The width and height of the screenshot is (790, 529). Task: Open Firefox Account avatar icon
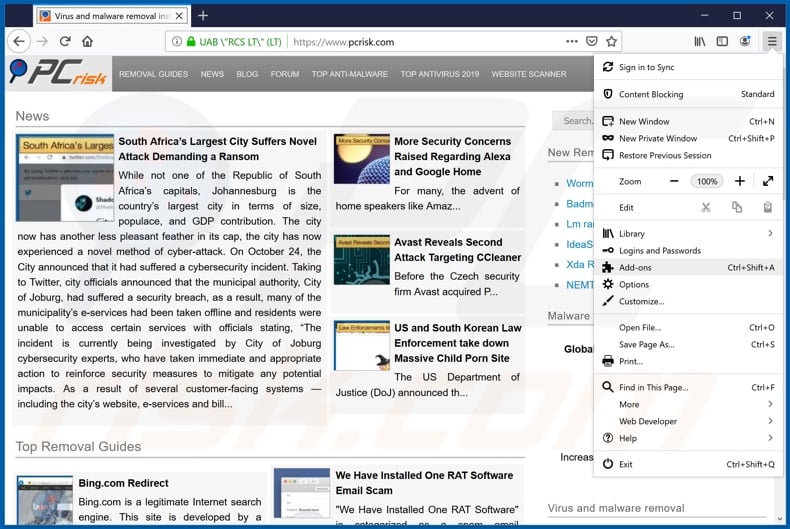pyautogui.click(x=745, y=42)
